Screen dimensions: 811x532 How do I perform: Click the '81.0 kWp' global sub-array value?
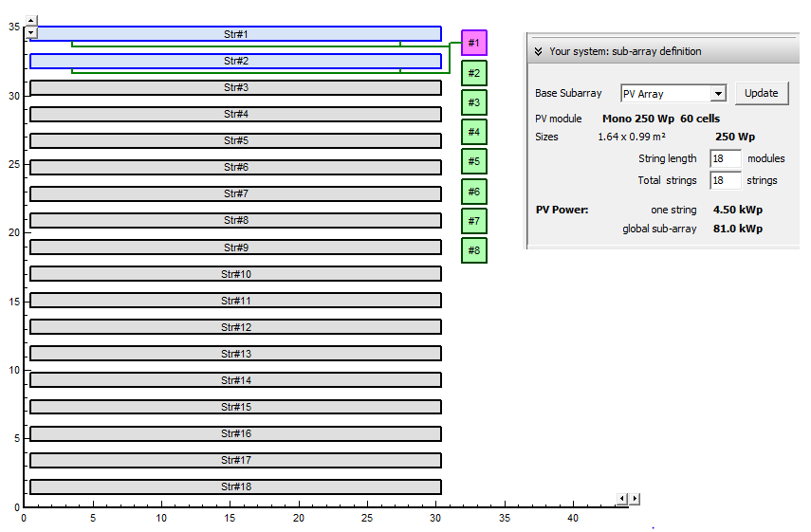(x=738, y=229)
